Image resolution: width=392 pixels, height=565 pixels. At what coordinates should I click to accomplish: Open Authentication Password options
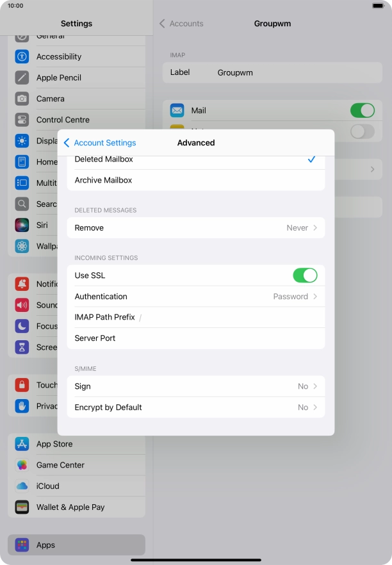coord(195,297)
